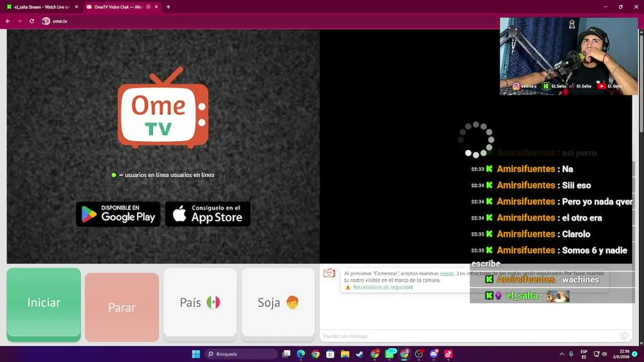Maximize or restore the browser window

pos(620,7)
